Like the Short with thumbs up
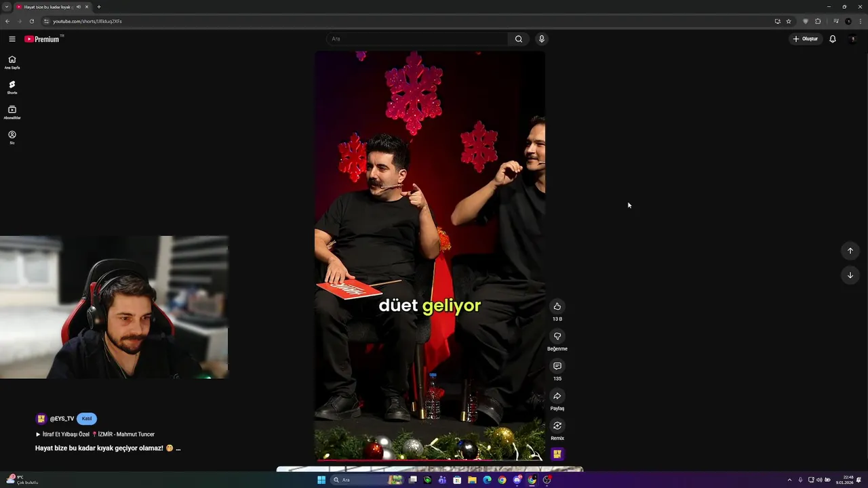This screenshot has width=868, height=488. click(x=557, y=306)
